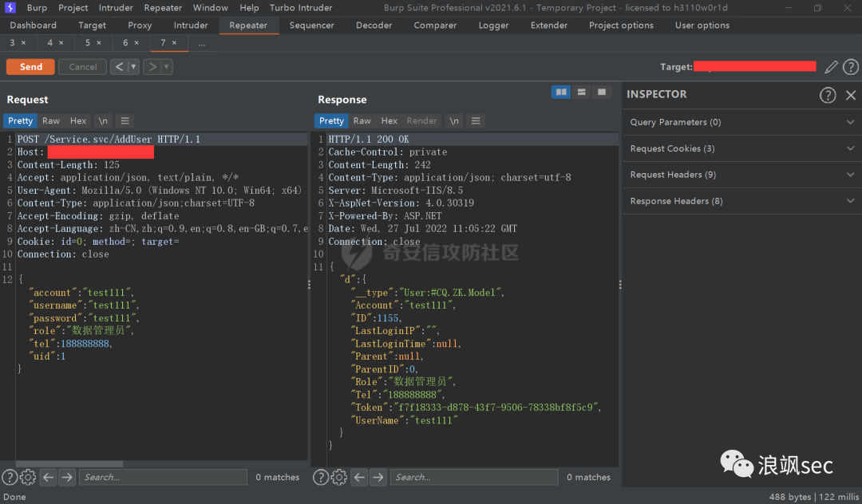Go forward in Repeater history
Screen dimensions: 862x504
[152, 67]
